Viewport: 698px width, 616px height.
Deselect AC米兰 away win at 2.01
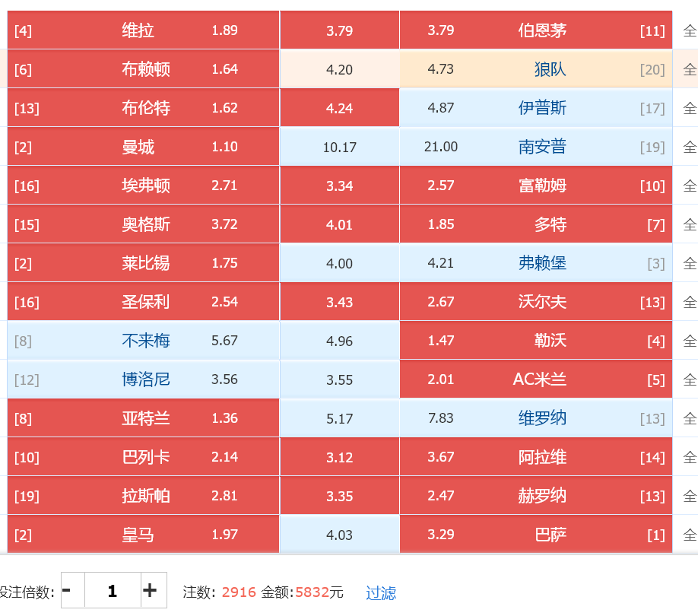(x=536, y=379)
